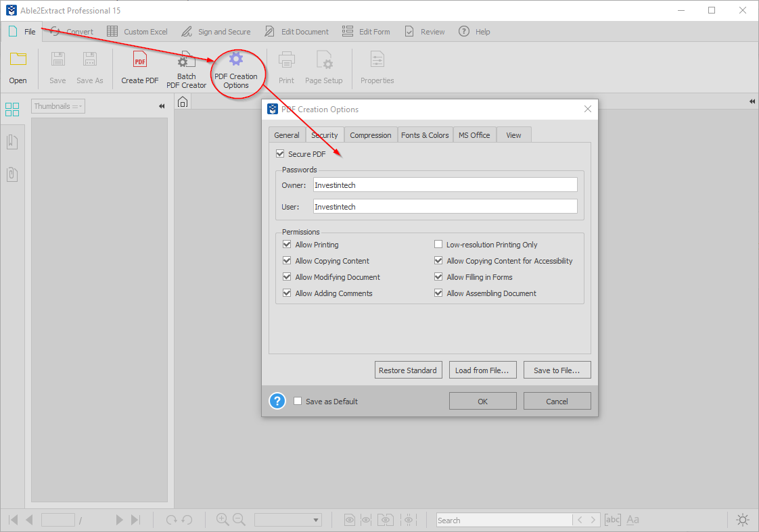Viewport: 759px width, 532px height.
Task: Select the Compression tab in dialog
Action: point(371,135)
